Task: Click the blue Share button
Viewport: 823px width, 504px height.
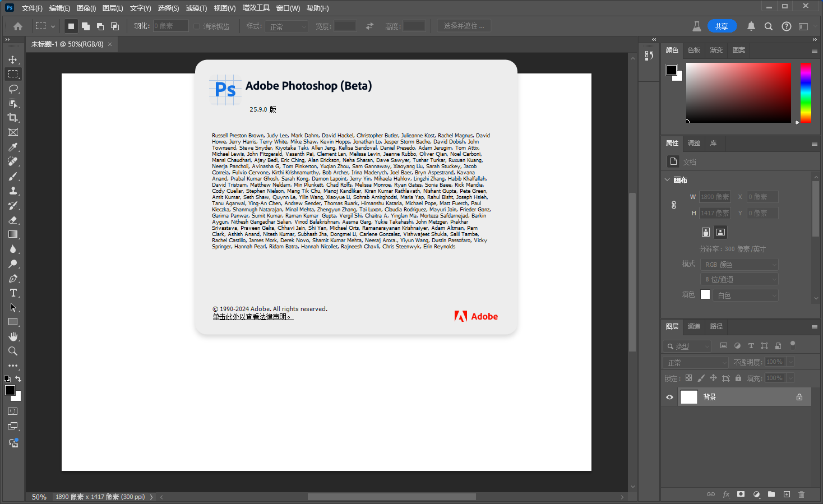Action: 722,26
